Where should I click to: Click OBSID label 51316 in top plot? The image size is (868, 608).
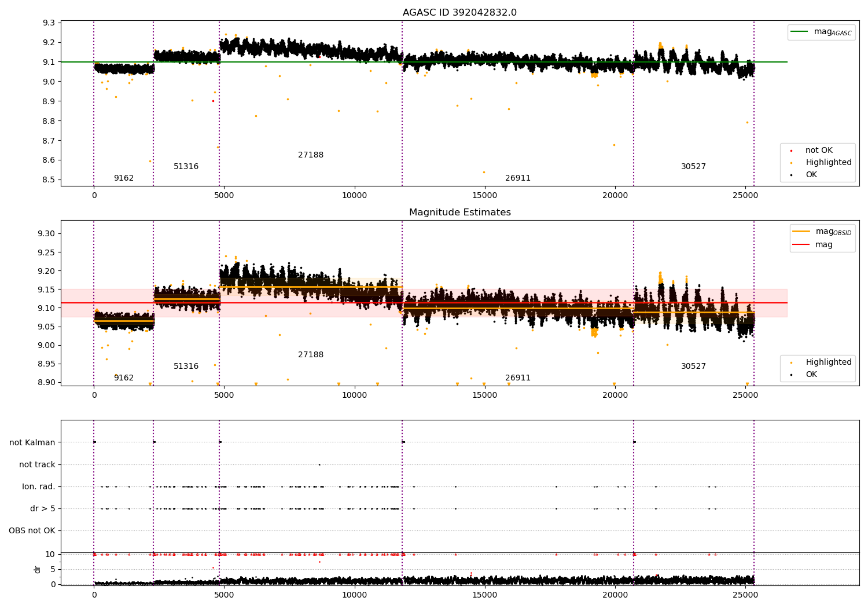pos(186,167)
